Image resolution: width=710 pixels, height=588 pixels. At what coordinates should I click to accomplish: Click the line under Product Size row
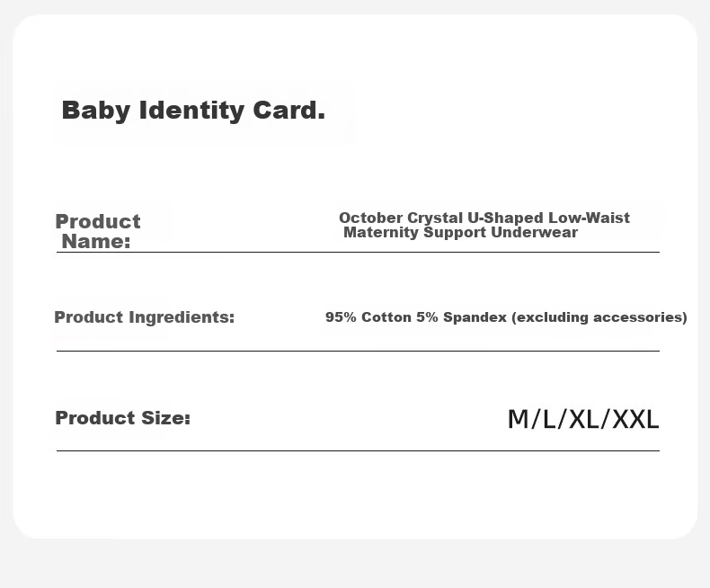click(x=358, y=450)
